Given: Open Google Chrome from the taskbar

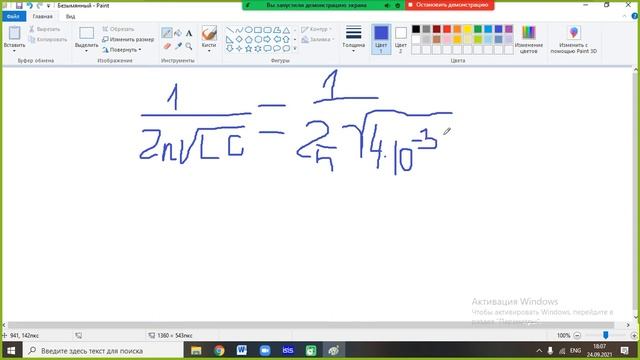Looking at the screenshot, I should tap(219, 351).
